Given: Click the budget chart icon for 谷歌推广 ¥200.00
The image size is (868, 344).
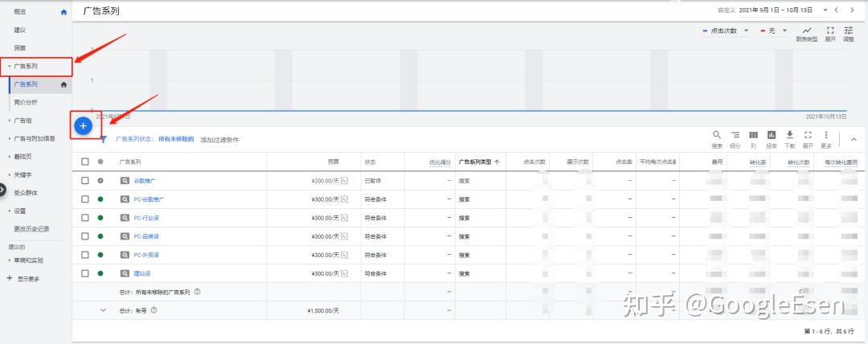Looking at the screenshot, I should point(344,181).
